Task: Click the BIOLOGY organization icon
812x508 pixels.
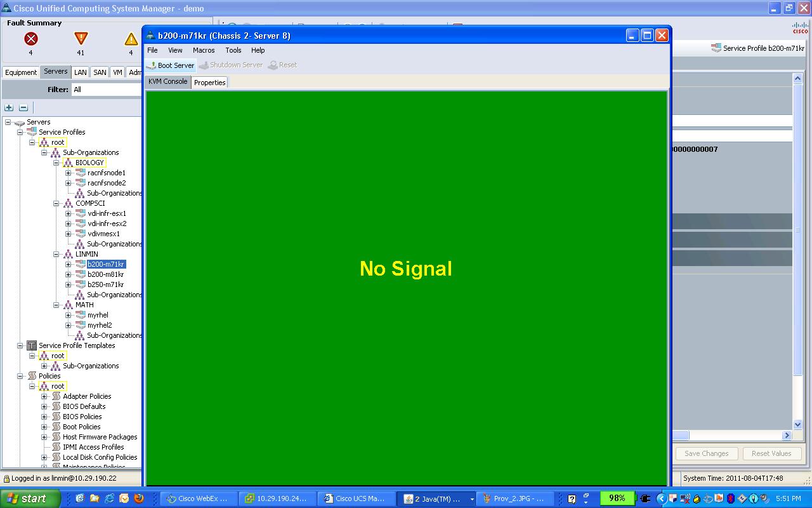Action: 68,163
